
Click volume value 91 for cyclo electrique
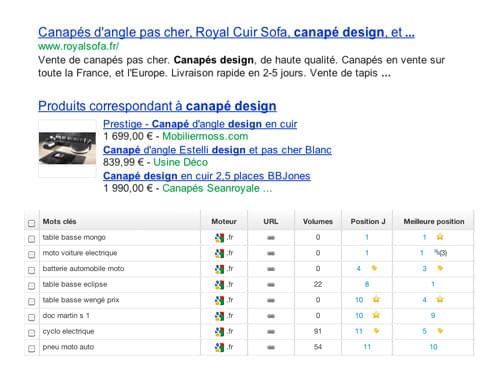(318, 331)
